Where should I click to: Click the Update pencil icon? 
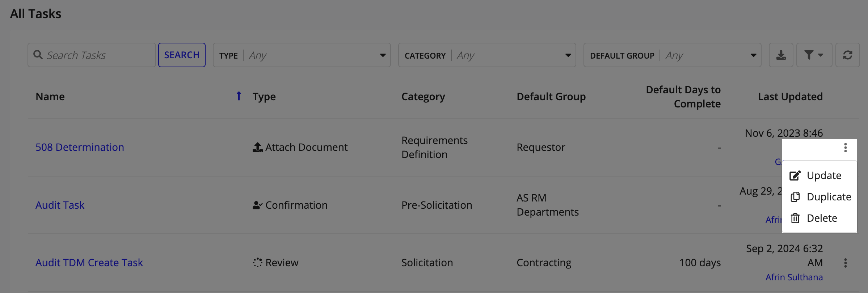pyautogui.click(x=795, y=175)
